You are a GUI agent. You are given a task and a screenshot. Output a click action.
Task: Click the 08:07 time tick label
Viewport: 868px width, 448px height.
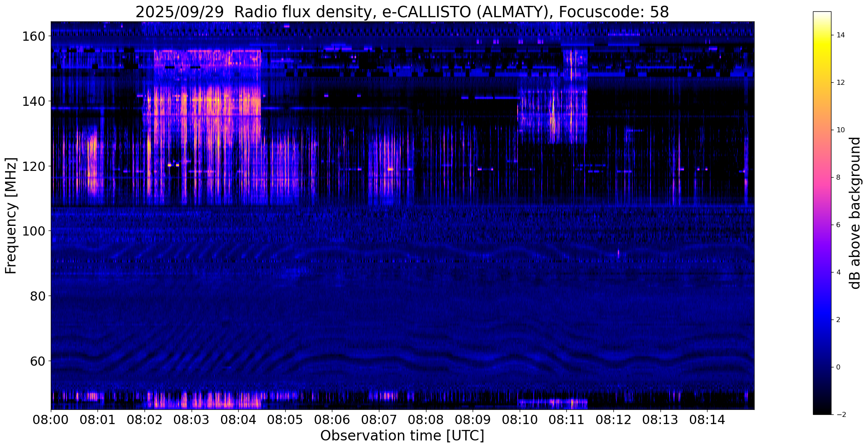point(379,419)
